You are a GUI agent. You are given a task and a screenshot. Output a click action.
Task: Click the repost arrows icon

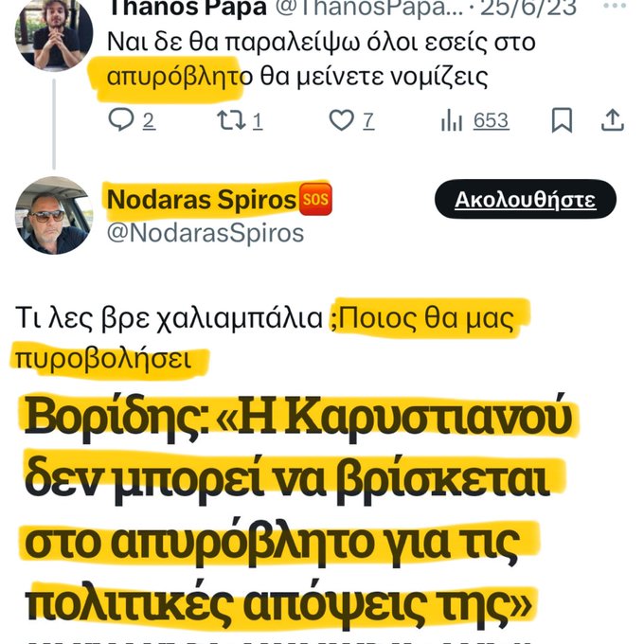pos(231,120)
